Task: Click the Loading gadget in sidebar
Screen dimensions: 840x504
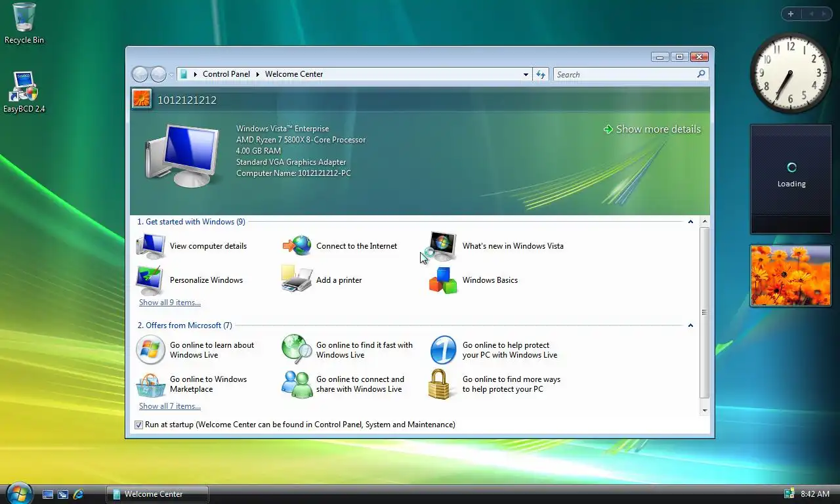Action: 791,179
